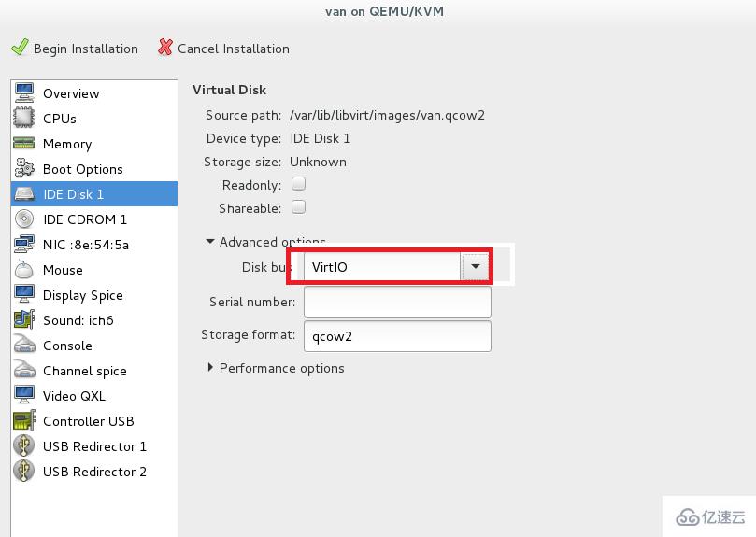756x537 pixels.
Task: Select NIC :8e:54:5a network entry
Action: coord(86,245)
